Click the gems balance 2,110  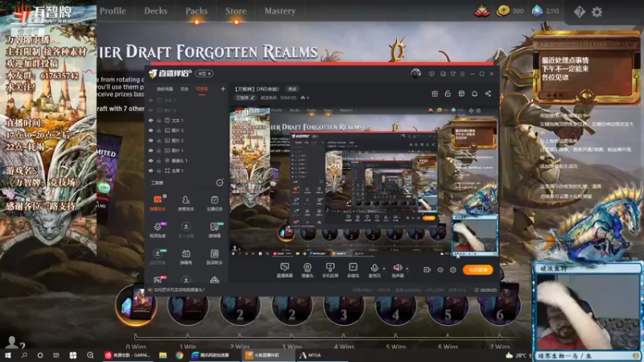point(546,11)
